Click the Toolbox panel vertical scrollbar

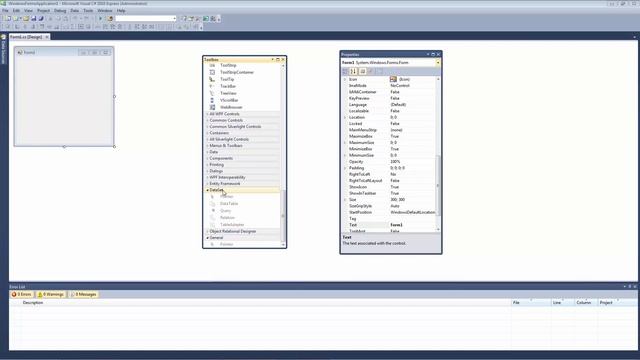(283, 154)
